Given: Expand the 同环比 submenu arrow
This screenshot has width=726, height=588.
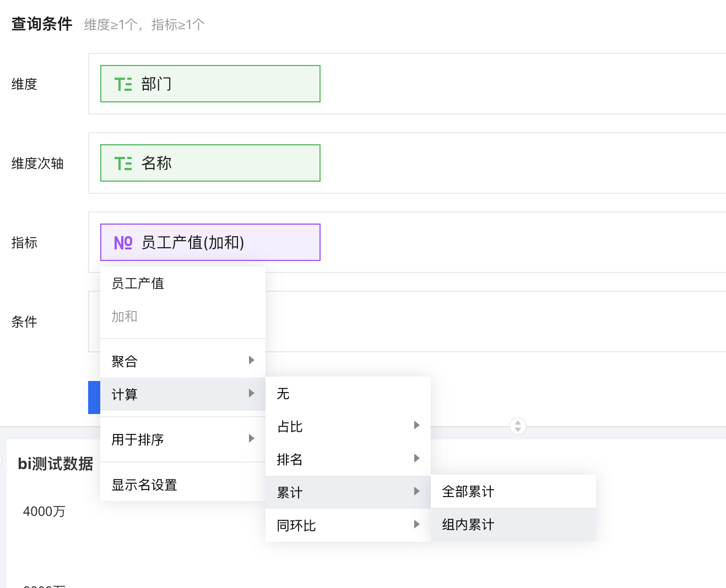Looking at the screenshot, I should click(x=416, y=525).
